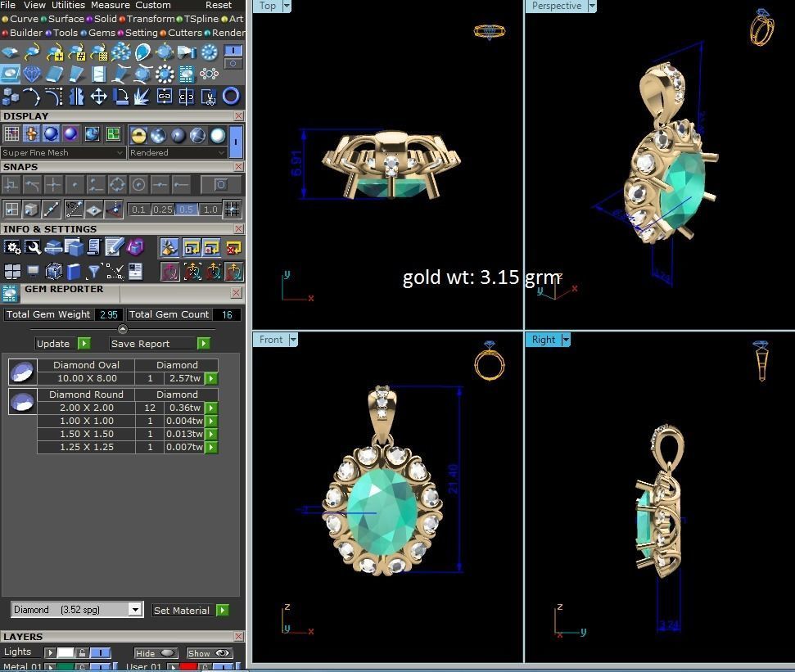Select the scissors trim tool
Image resolution: width=795 pixels, height=672 pixels.
209,97
